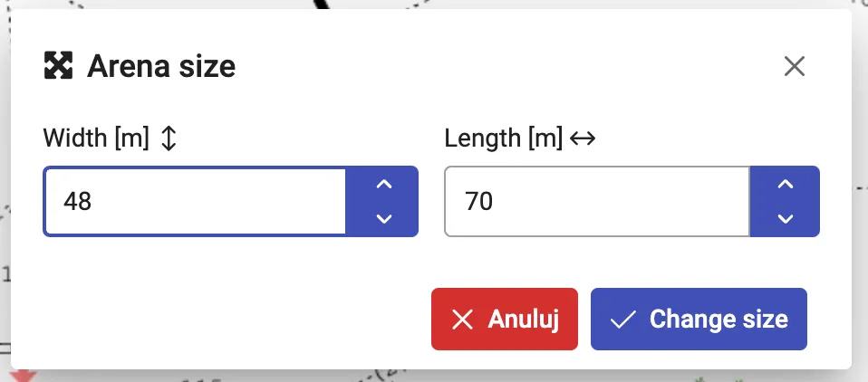Decrease the Length value with down chevron
The image size is (868, 382).
(786, 218)
